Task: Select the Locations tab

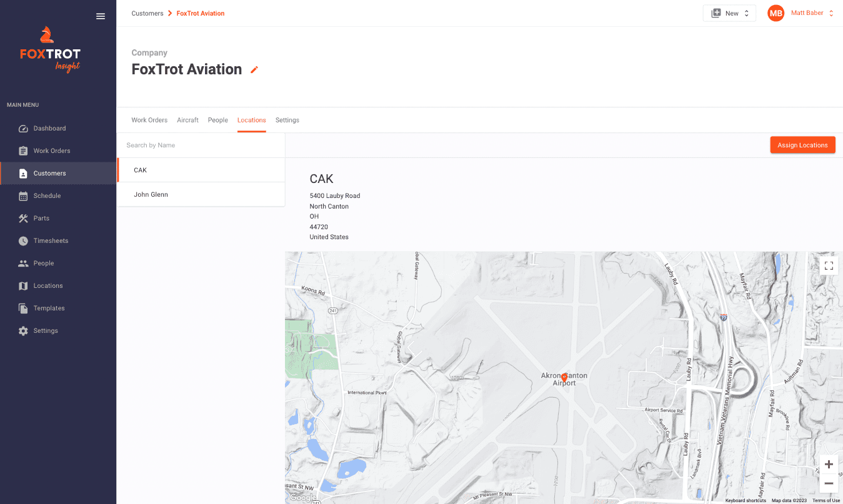Action: [252, 120]
